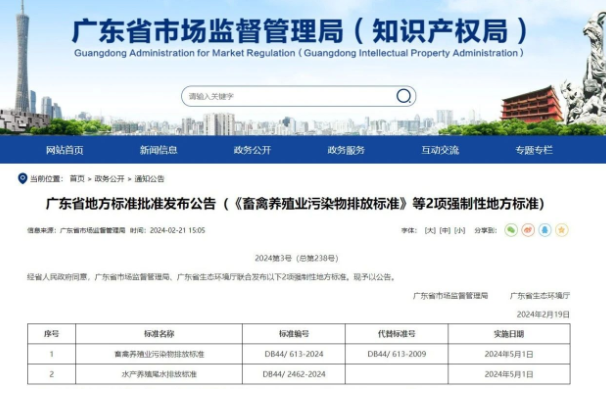Screen dimensions: 606x408
Task: Click the signature 广东省市场监督管理局 above the table
Action: pos(450,296)
